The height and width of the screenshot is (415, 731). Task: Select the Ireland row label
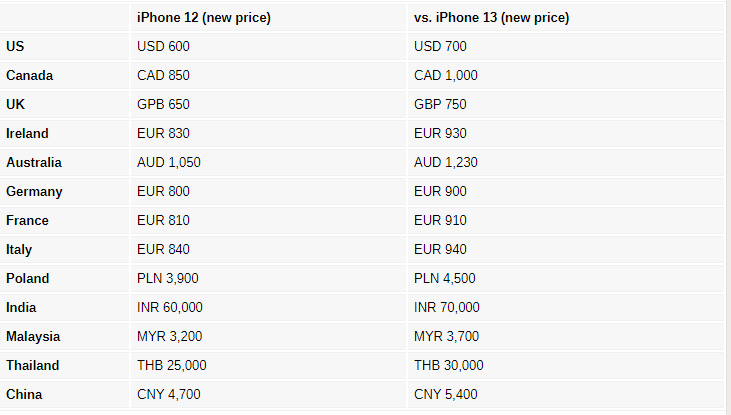27,133
